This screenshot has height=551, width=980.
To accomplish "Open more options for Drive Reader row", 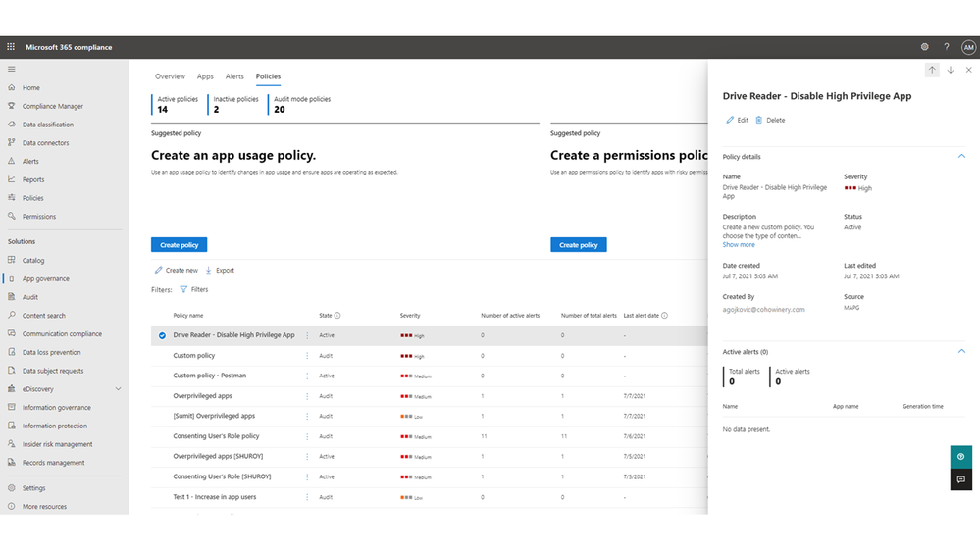I will coord(307,335).
